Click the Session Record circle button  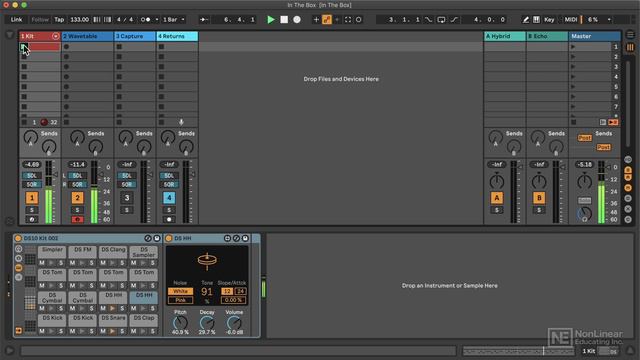tap(359, 20)
